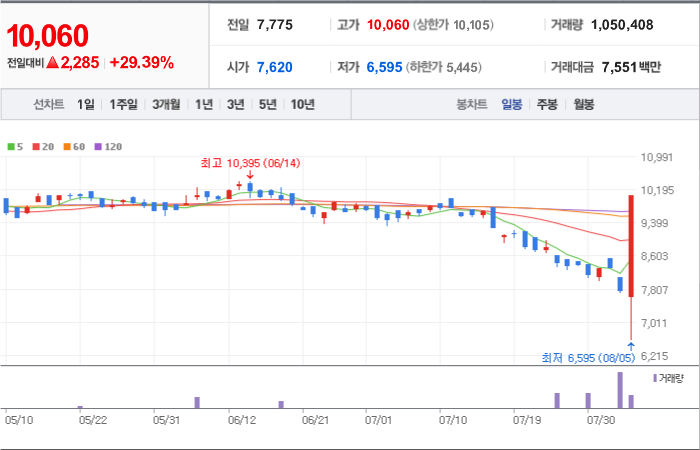View the 10년 line chart
Viewport: 700px width, 450px height.
303,105
